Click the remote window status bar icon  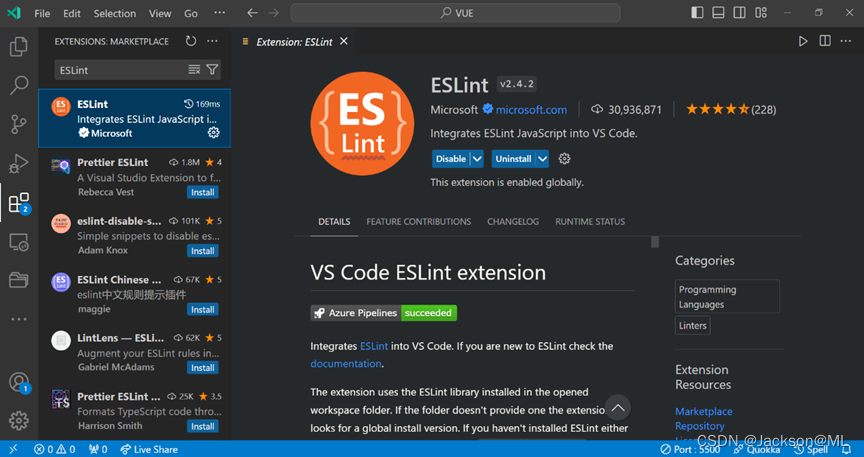(13, 449)
